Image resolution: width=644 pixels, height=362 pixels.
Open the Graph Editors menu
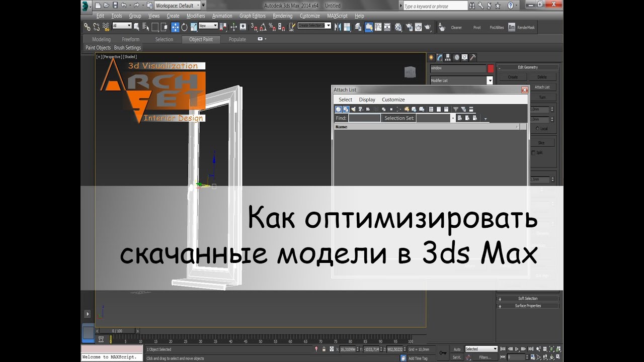pos(253,16)
